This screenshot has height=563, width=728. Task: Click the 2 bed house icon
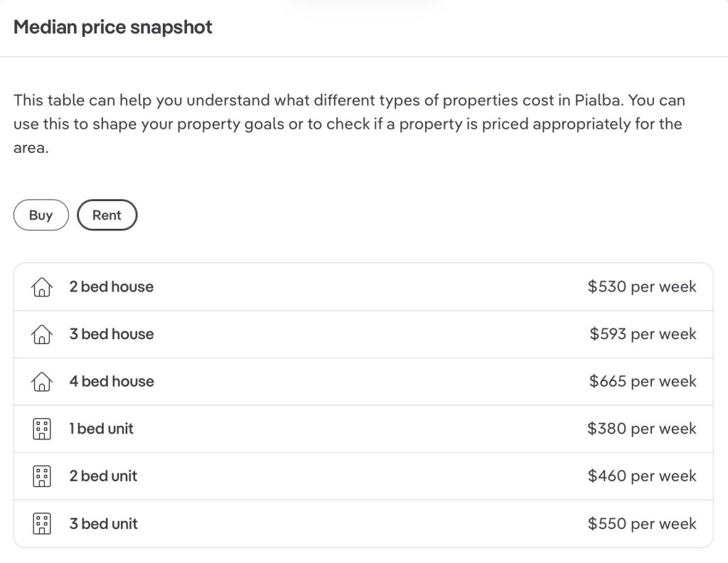click(42, 287)
